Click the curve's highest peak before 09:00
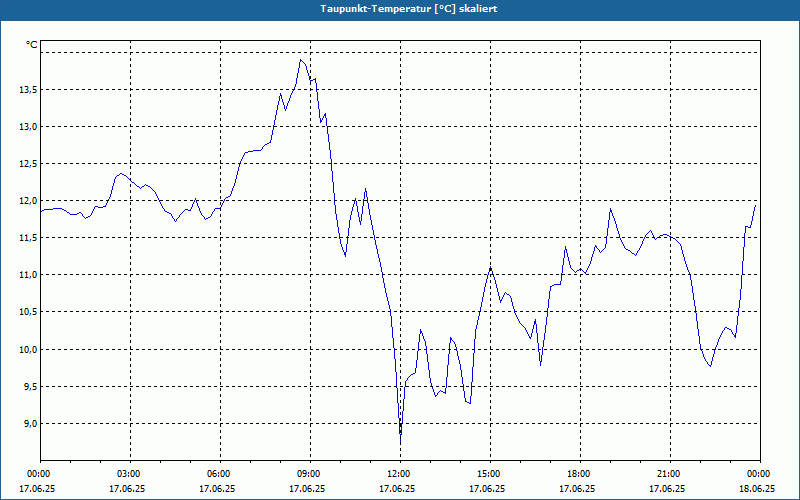The image size is (800, 500). click(301, 60)
